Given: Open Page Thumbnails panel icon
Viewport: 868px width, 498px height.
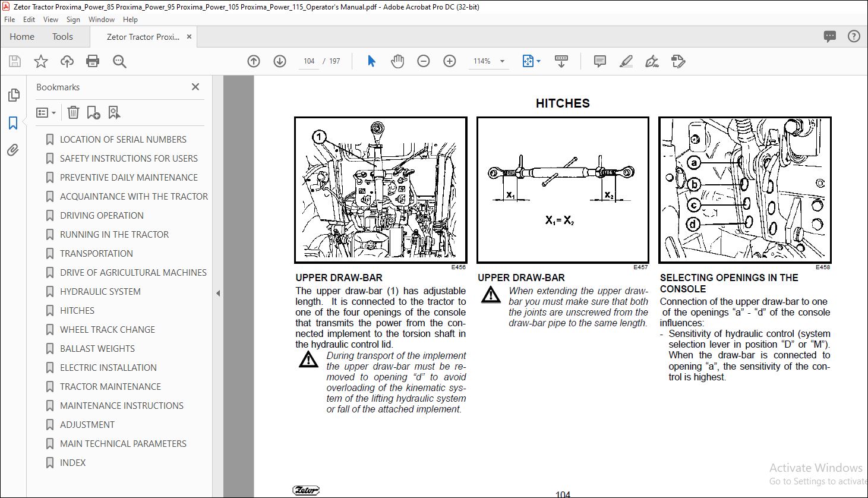Looking at the screenshot, I should (13, 95).
